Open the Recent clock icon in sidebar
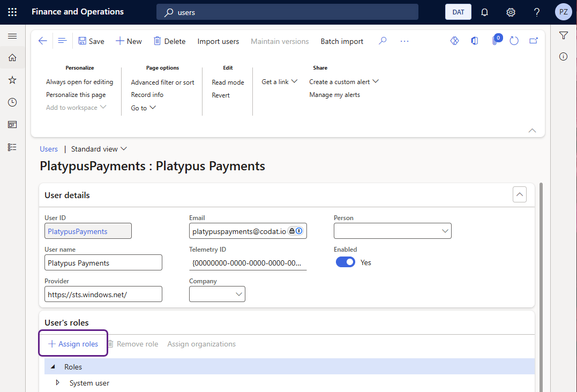 [x=12, y=102]
